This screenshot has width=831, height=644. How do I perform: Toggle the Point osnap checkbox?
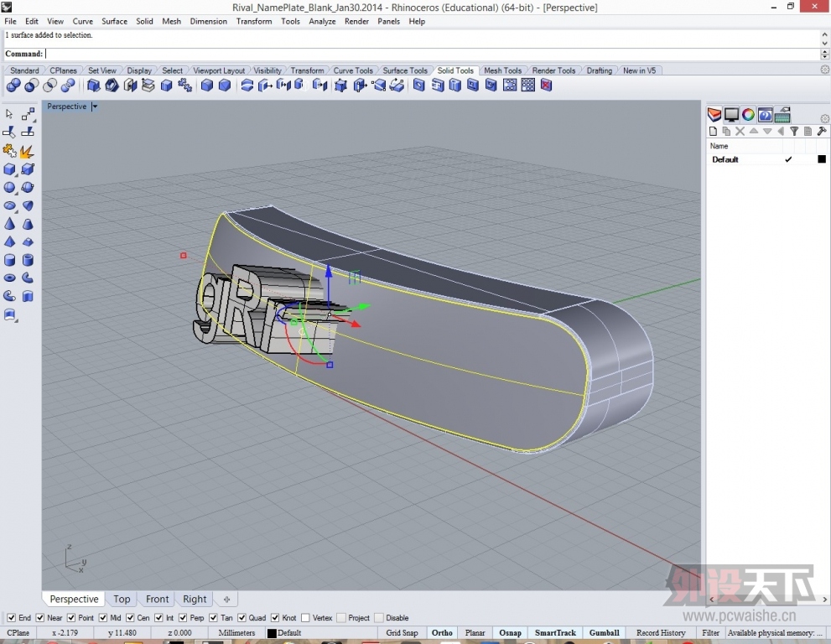pyautogui.click(x=71, y=617)
